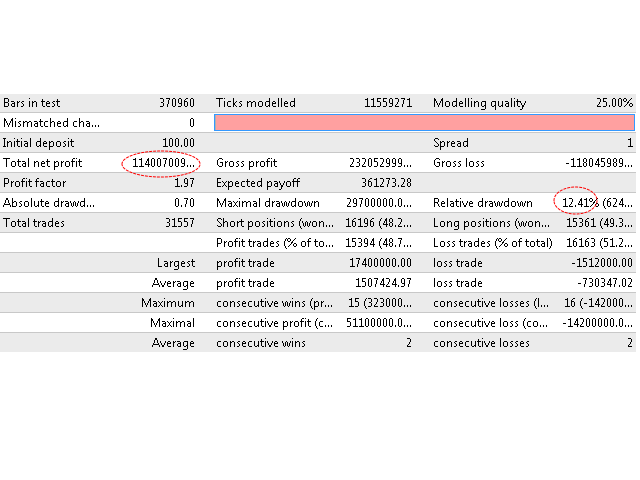Click the average consecutive losses label

pyautogui.click(x=481, y=343)
